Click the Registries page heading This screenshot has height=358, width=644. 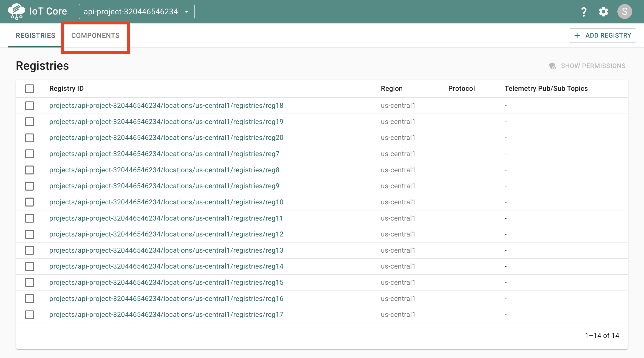point(42,66)
